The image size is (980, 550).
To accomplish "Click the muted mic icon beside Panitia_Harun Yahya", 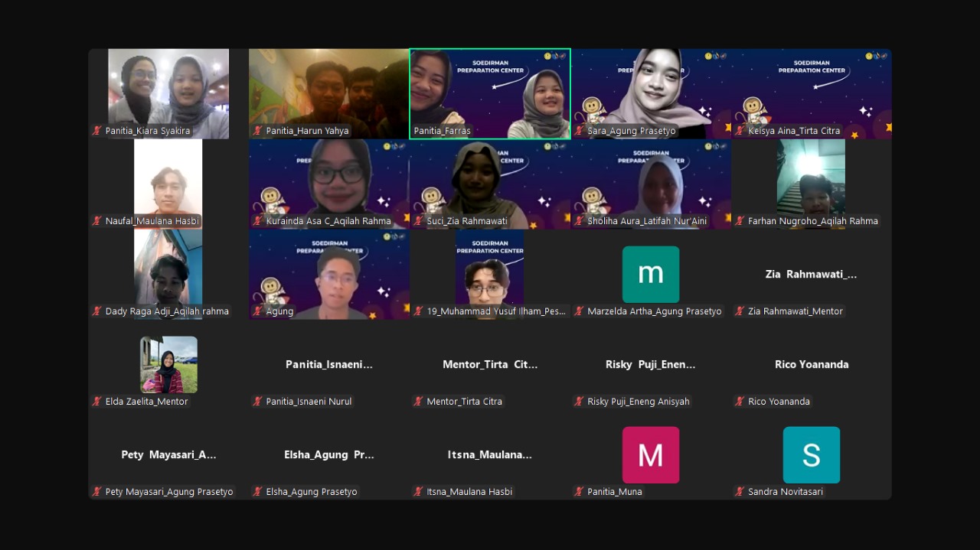I will (258, 131).
